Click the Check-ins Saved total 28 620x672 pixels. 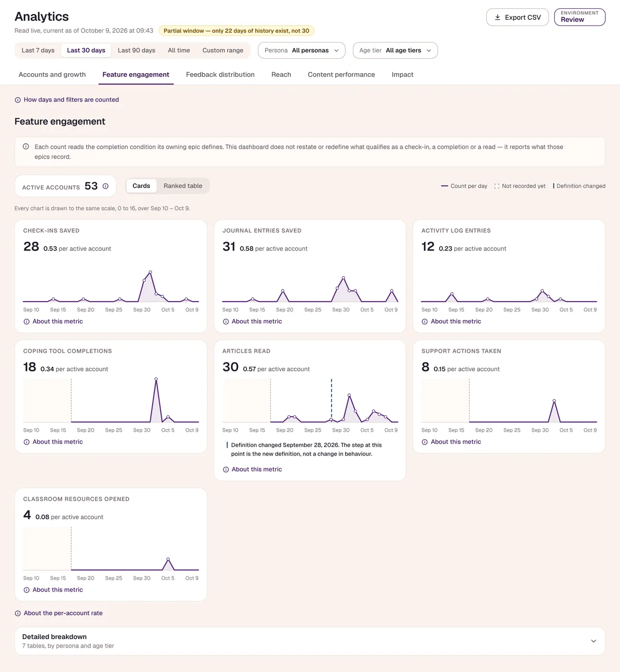coord(31,246)
